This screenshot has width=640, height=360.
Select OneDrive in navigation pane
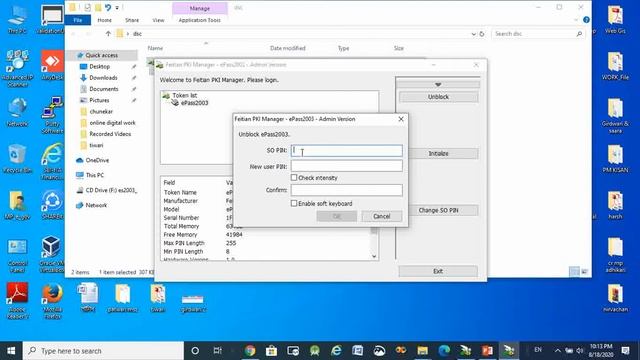97,160
